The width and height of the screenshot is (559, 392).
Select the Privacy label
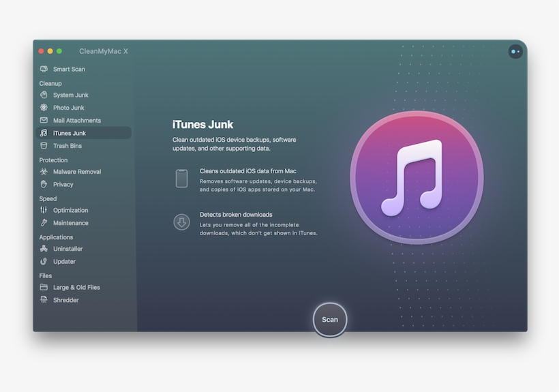[x=63, y=184]
